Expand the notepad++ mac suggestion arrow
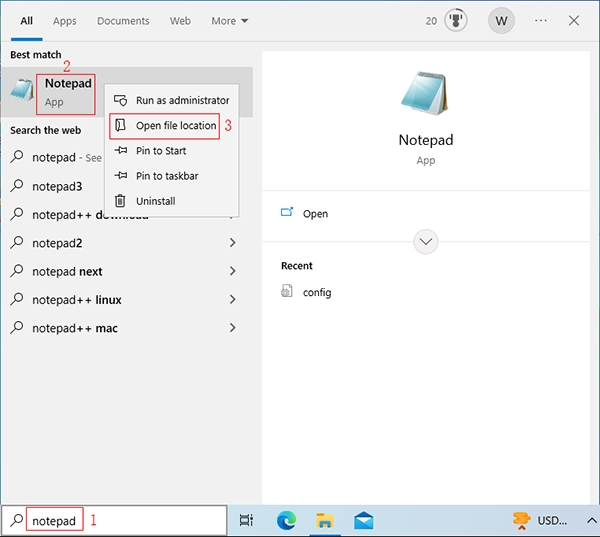Viewport: 600px width, 537px height. (x=232, y=328)
